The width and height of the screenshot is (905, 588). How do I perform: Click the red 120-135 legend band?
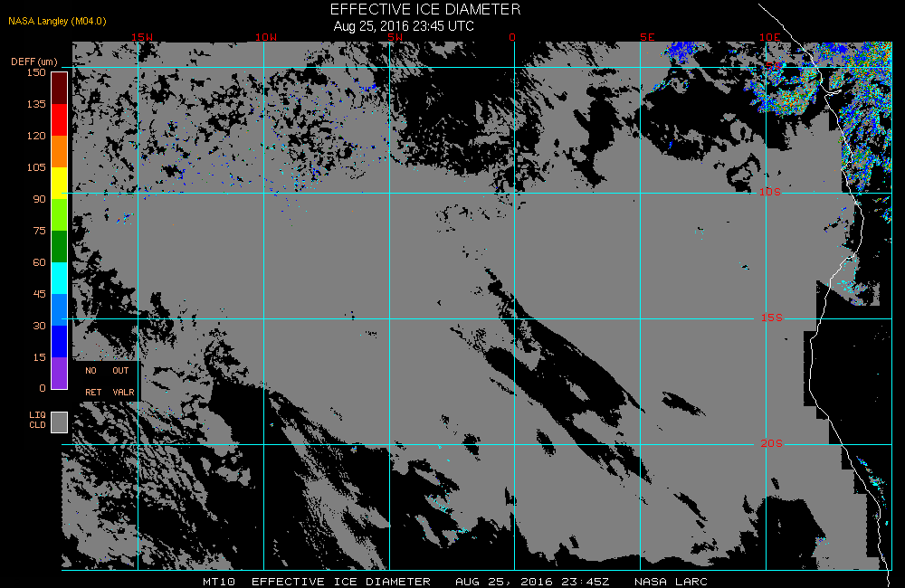click(x=60, y=119)
